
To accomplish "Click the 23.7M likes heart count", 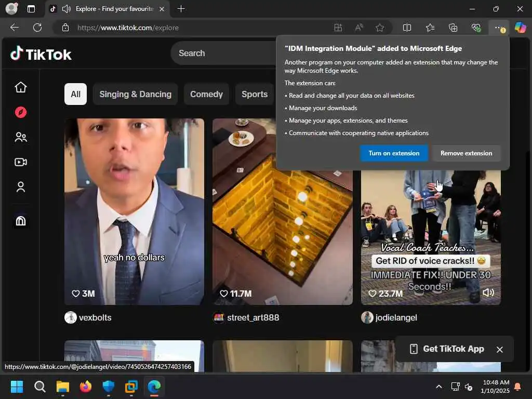I will click(x=386, y=294).
